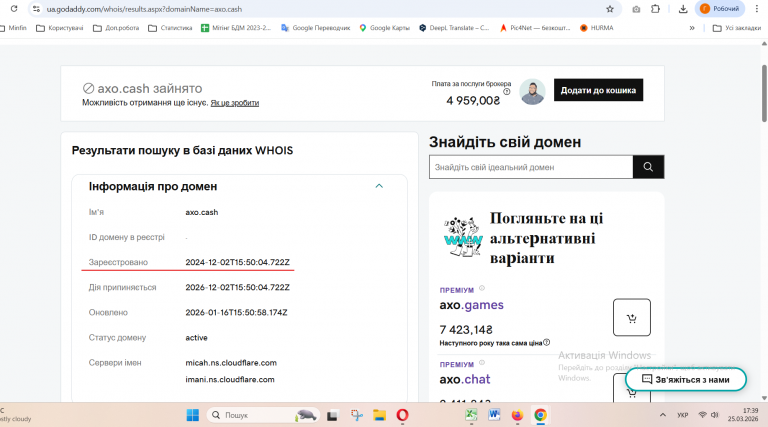Click the page vertical scrollbar thumb

tap(764, 93)
